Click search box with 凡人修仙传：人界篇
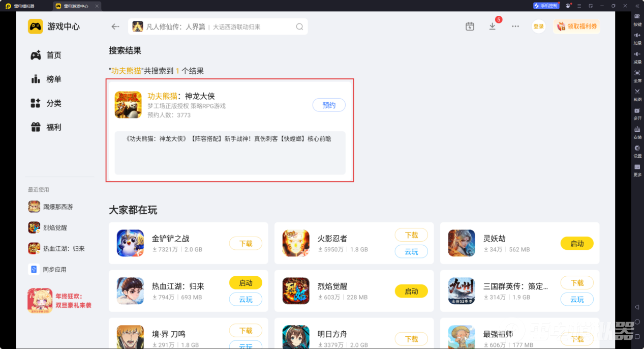The height and width of the screenshot is (349, 644). tap(219, 27)
